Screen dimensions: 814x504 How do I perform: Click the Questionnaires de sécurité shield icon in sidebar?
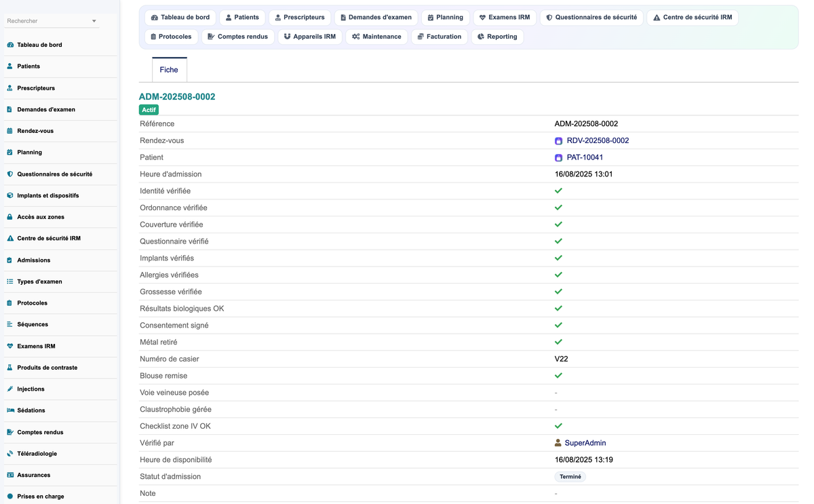(10, 174)
